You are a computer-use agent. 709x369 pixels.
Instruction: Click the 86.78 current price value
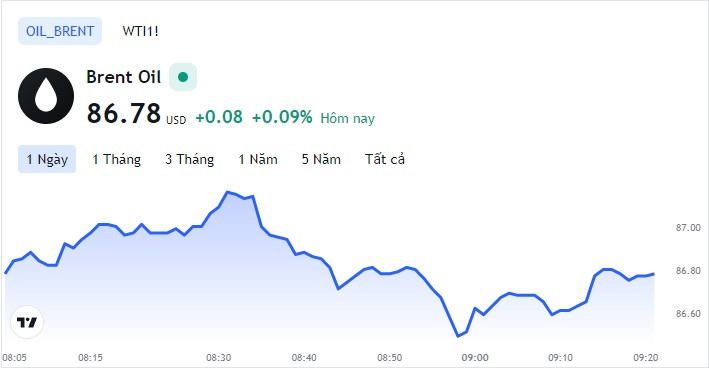[123, 113]
